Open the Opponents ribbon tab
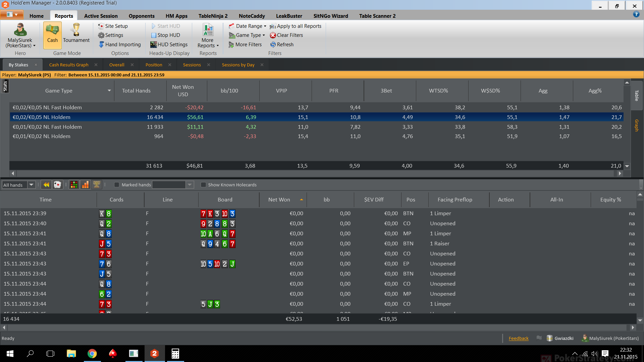The image size is (644, 362). click(x=142, y=16)
